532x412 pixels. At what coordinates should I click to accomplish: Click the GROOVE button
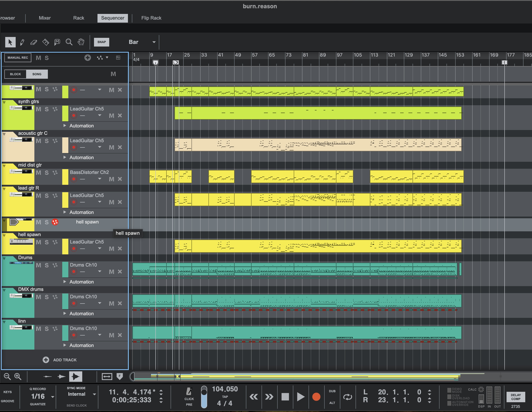coord(8,401)
